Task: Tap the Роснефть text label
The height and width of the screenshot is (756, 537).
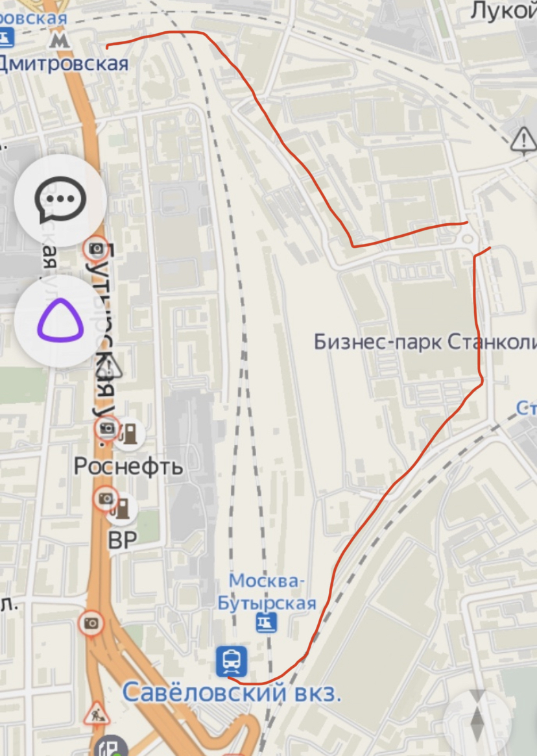Action: [128, 466]
